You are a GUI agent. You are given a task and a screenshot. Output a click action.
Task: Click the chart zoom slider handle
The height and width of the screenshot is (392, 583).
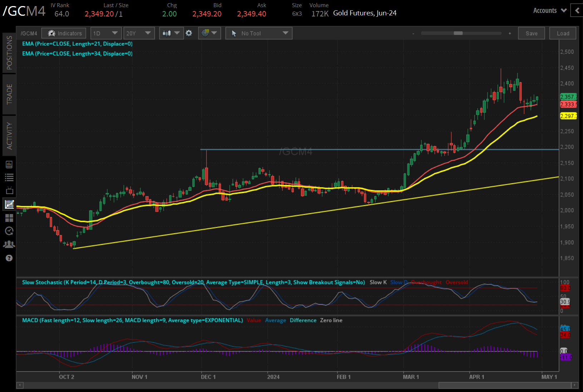point(458,33)
